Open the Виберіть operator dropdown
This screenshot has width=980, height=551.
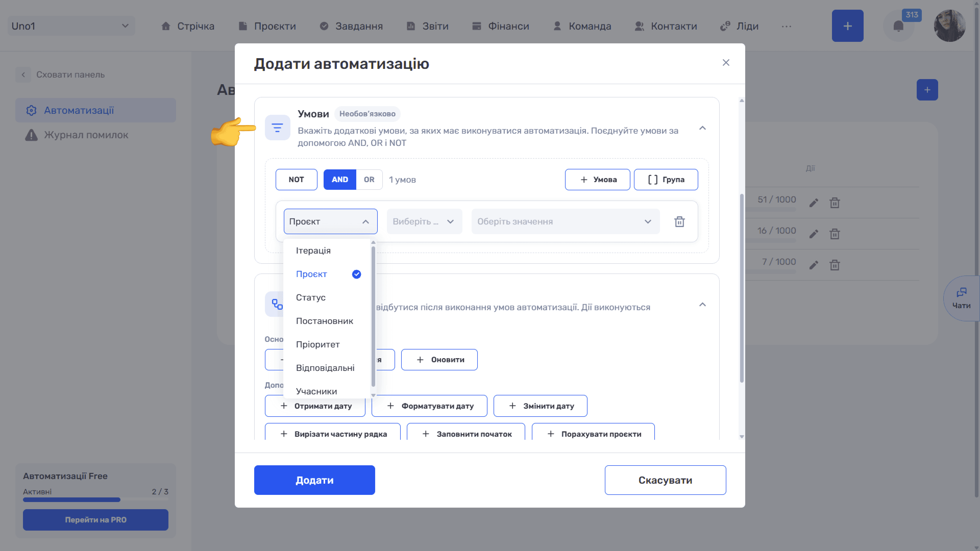424,221
